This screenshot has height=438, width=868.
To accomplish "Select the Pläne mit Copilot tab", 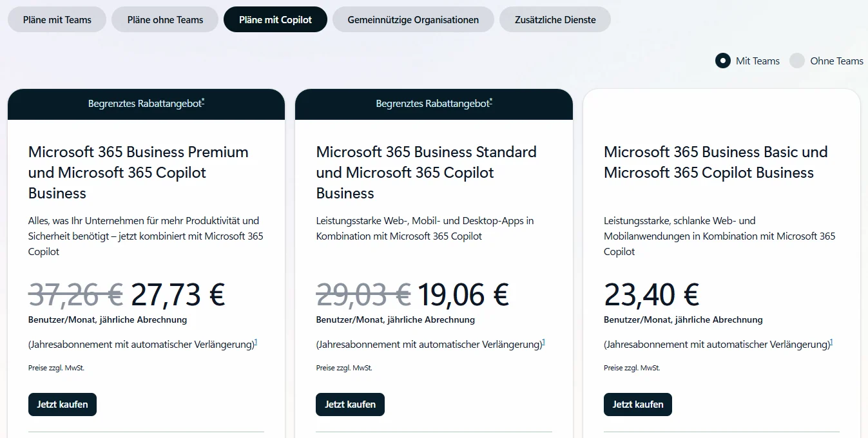I will pos(275,19).
